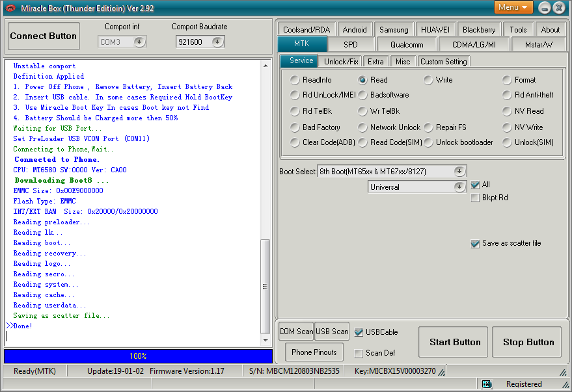This screenshot has height=392, width=572.
Task: Switch to the Samsung tab
Action: click(394, 29)
